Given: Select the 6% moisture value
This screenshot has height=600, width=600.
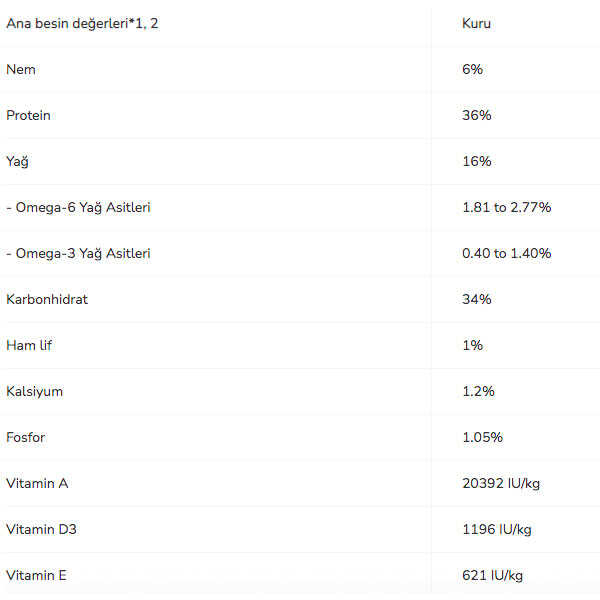Looking at the screenshot, I should pyautogui.click(x=472, y=69).
